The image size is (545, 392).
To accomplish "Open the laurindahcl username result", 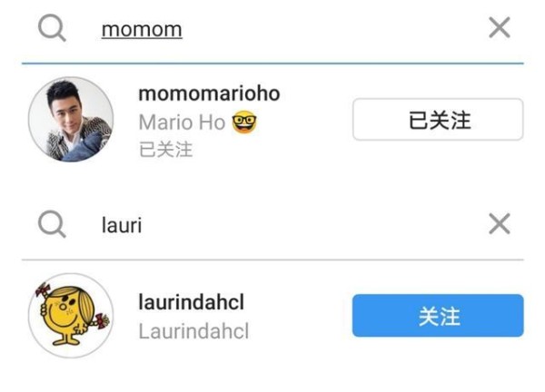I will pos(191,302).
